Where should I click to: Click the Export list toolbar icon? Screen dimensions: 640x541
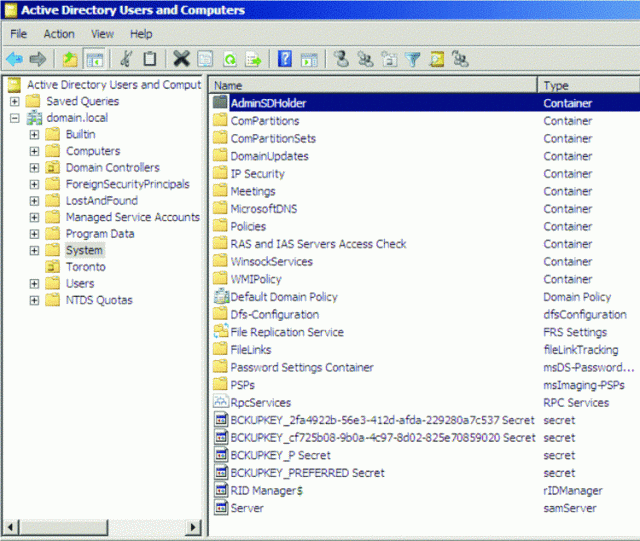click(253, 60)
